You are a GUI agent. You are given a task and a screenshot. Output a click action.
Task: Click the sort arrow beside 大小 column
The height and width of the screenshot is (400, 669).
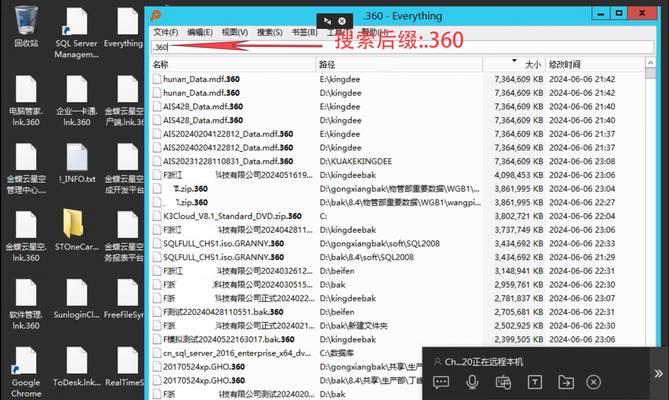[514, 61]
